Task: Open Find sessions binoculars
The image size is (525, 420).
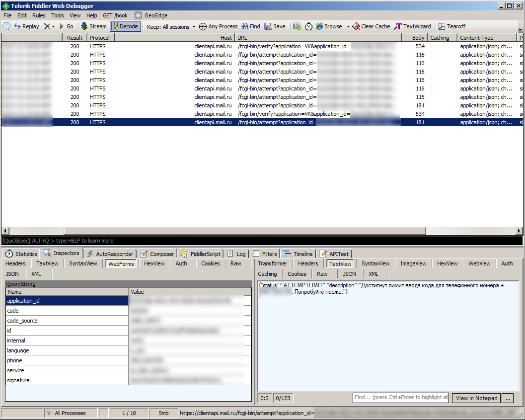Action: (250, 26)
